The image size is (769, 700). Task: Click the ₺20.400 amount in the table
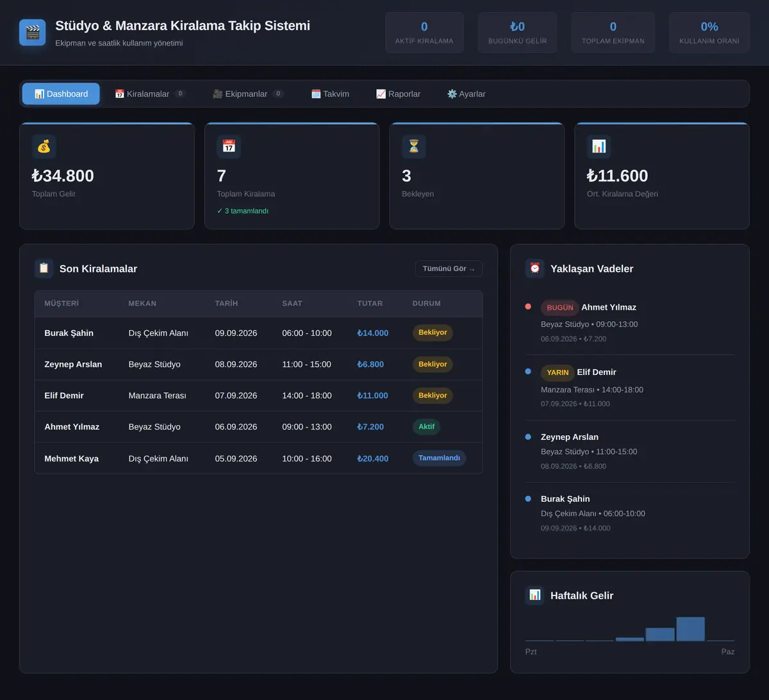(x=373, y=458)
